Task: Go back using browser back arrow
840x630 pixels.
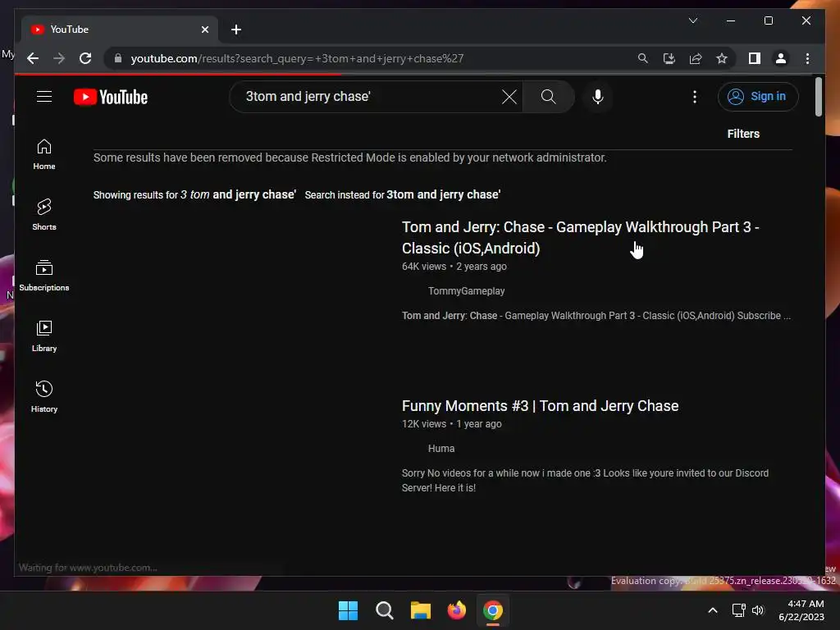Action: pos(33,58)
